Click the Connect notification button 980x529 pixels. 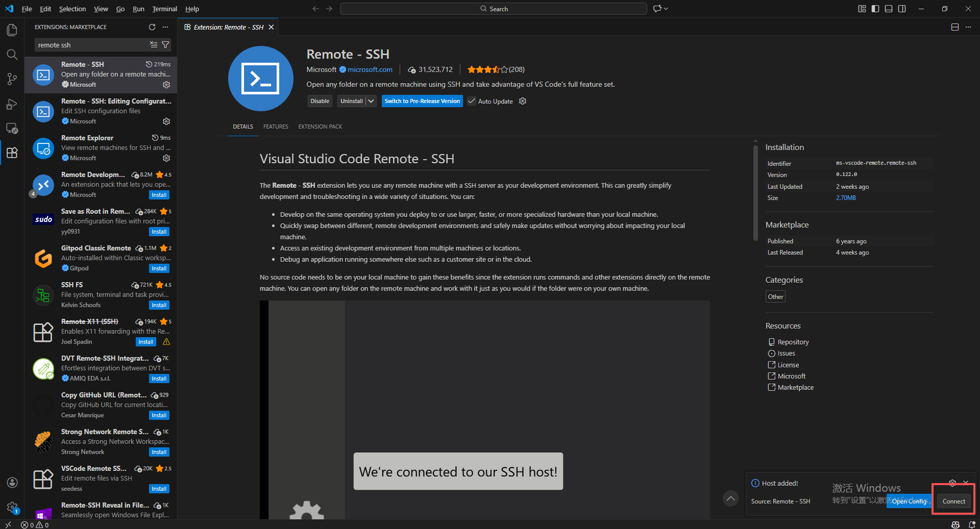(x=953, y=501)
